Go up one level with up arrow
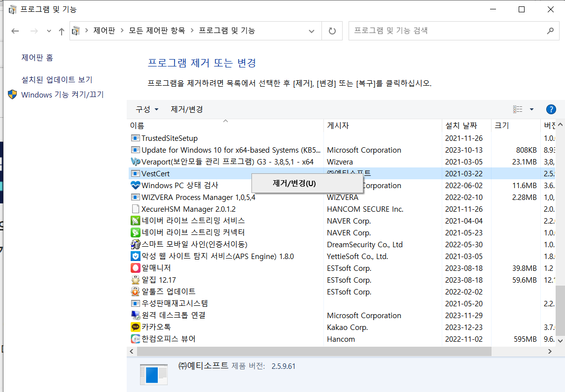 point(61,32)
